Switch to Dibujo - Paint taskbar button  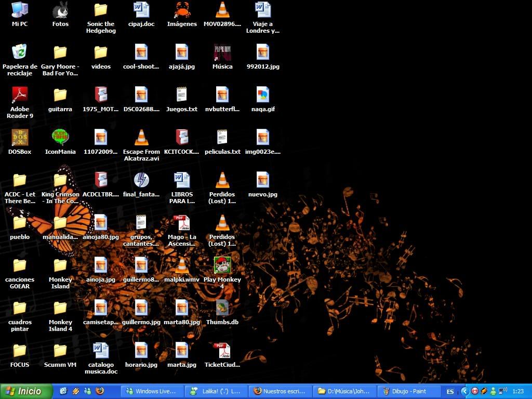point(408,391)
